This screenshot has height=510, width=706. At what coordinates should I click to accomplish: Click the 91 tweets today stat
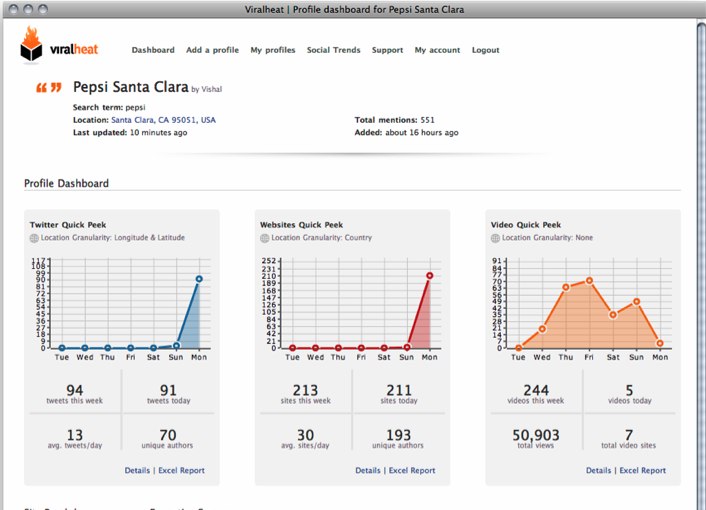(x=168, y=393)
